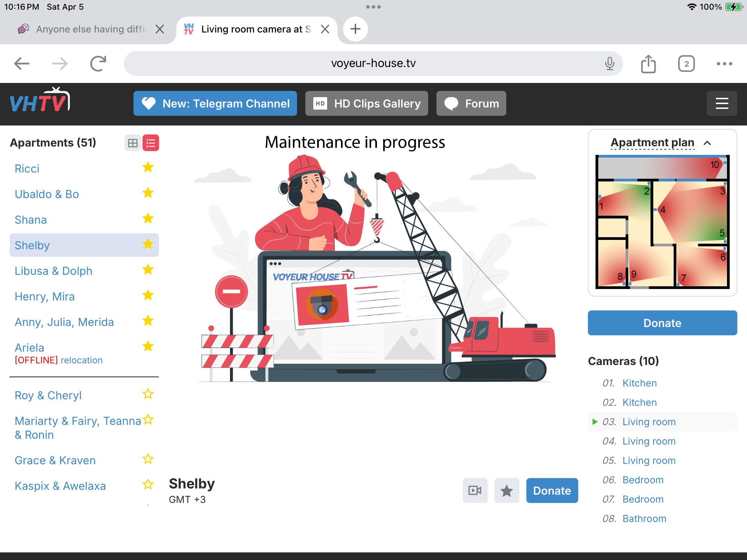Open the share sheet icon

pyautogui.click(x=648, y=64)
